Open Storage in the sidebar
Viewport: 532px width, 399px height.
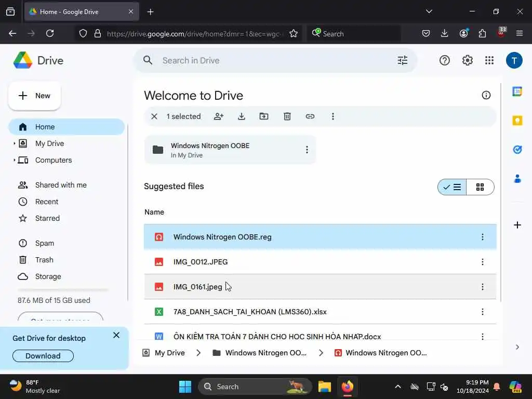click(66, 276)
